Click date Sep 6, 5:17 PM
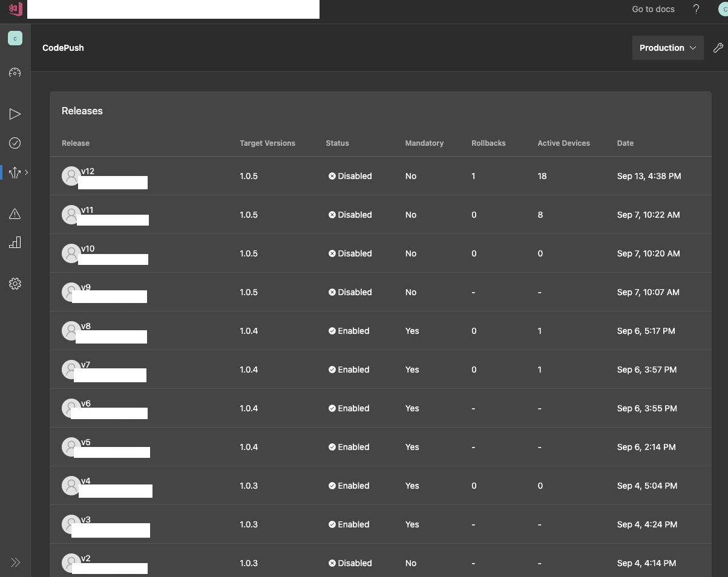Viewport: 728px width, 577px height. tap(646, 331)
